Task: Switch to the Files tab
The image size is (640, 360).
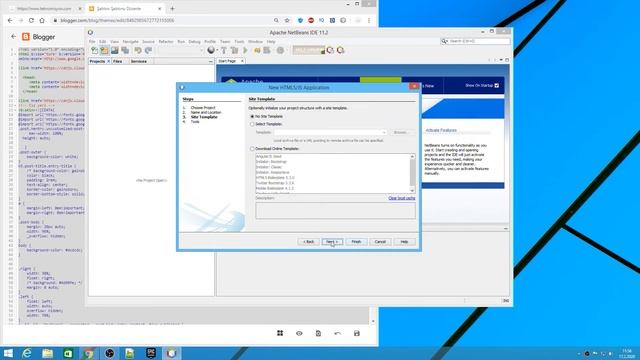Action: pos(118,61)
